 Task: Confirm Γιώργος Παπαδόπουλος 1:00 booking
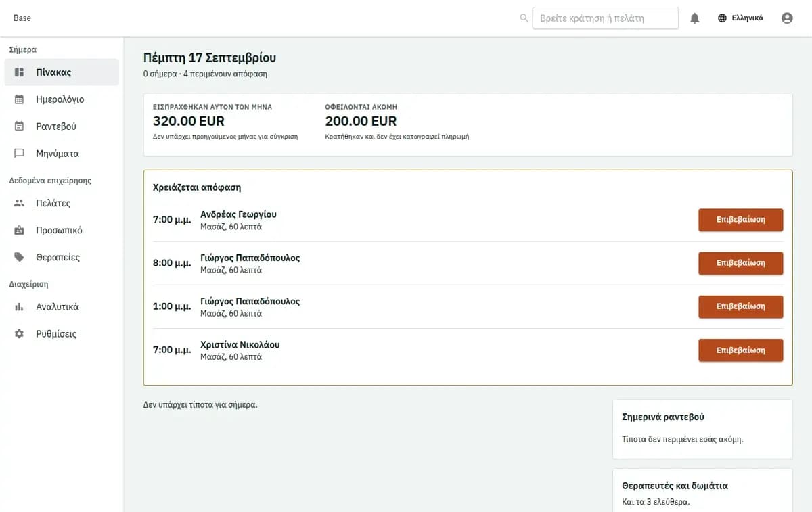point(740,306)
